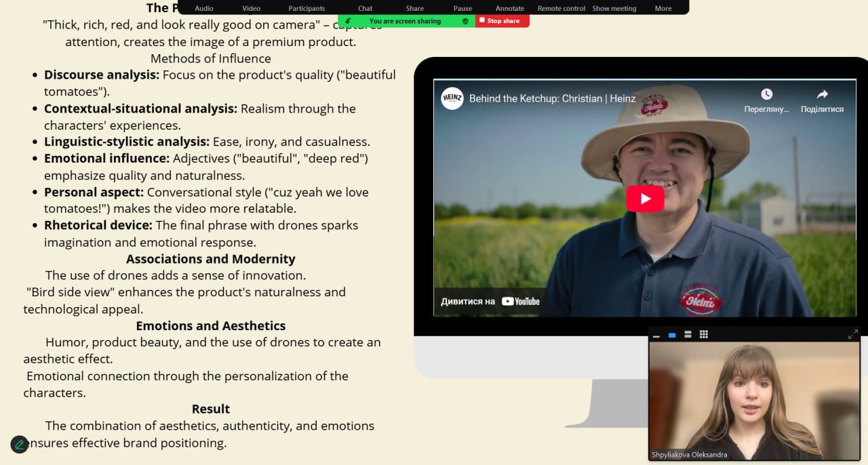Hide the floating video thumbnail panel
This screenshot has width=868, height=465.
656,335
